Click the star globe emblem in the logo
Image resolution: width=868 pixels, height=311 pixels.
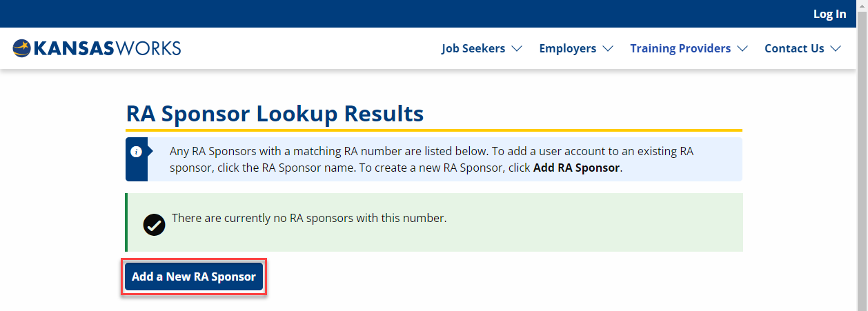(x=21, y=48)
